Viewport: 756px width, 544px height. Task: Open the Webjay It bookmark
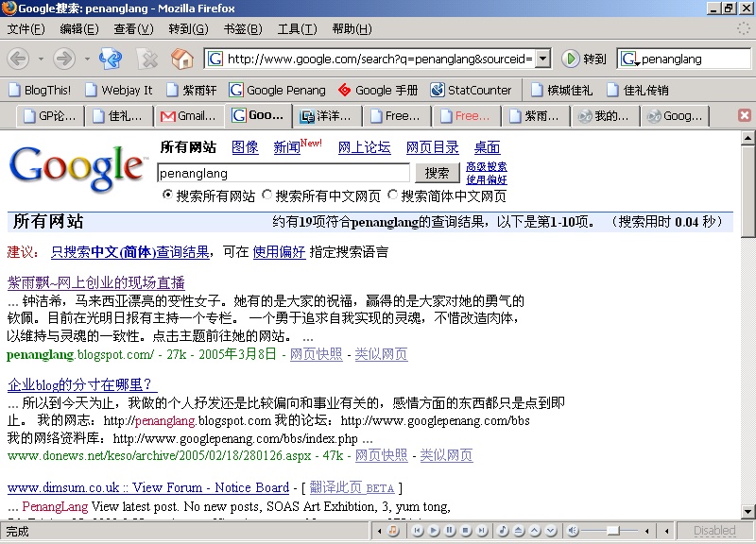(119, 90)
